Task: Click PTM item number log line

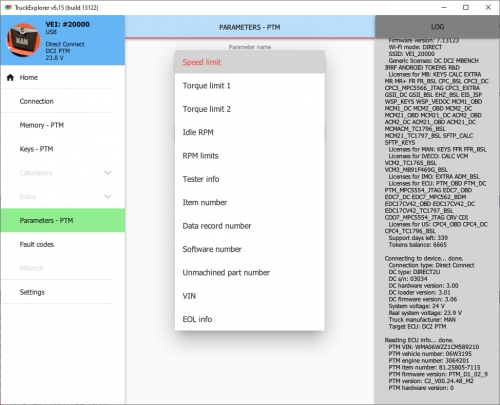Action: (x=434, y=367)
